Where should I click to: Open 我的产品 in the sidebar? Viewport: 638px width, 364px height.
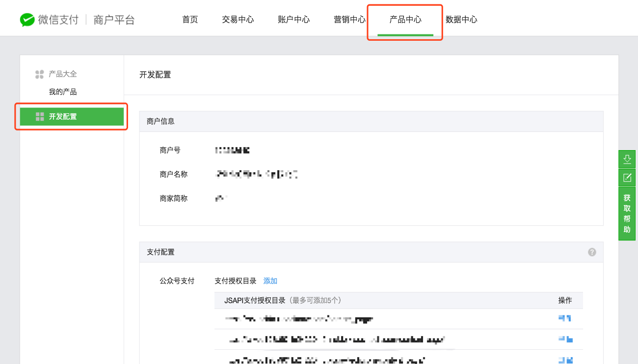(63, 92)
